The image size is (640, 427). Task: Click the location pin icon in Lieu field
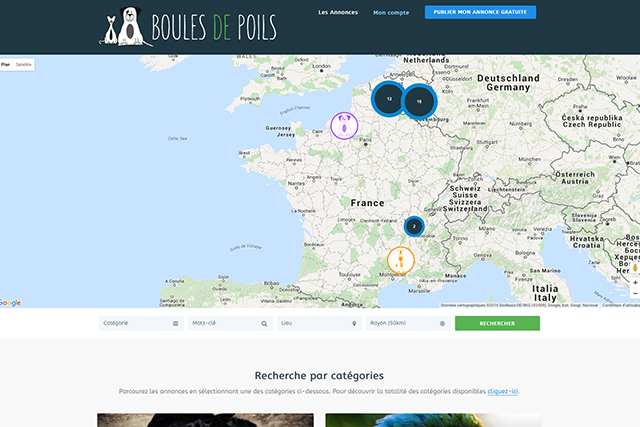pos(354,324)
